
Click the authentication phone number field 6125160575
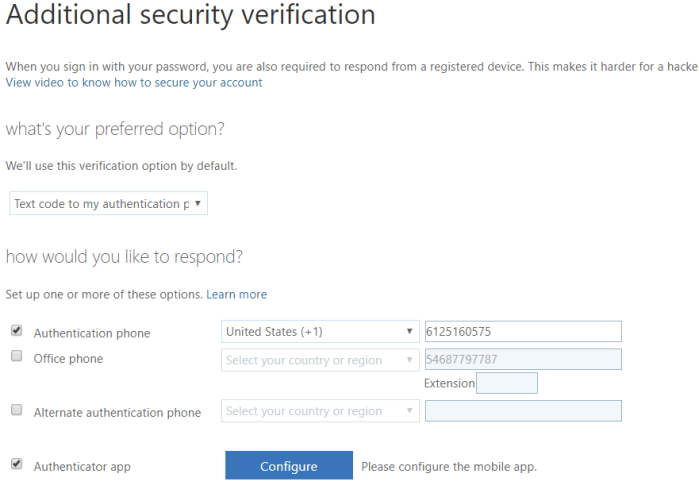pyautogui.click(x=523, y=332)
